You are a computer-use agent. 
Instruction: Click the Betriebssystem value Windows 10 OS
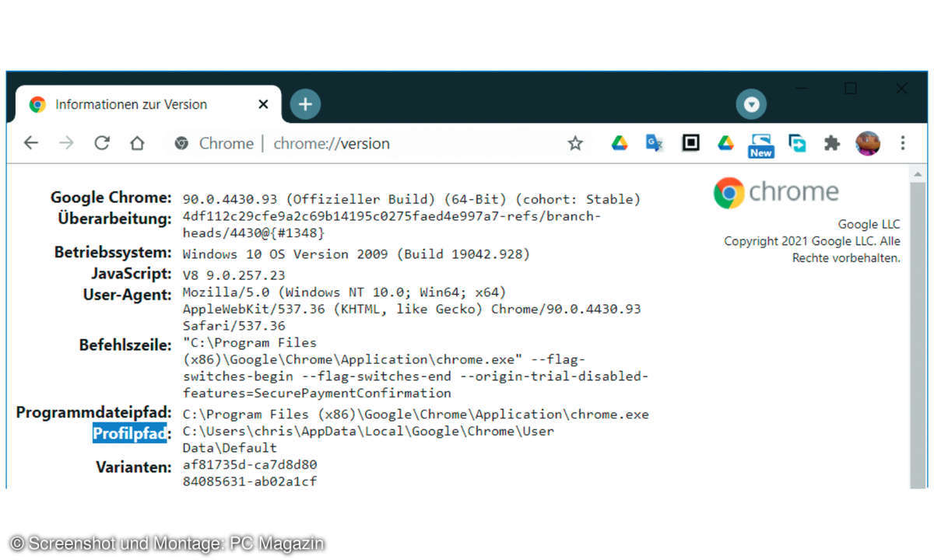click(356, 254)
